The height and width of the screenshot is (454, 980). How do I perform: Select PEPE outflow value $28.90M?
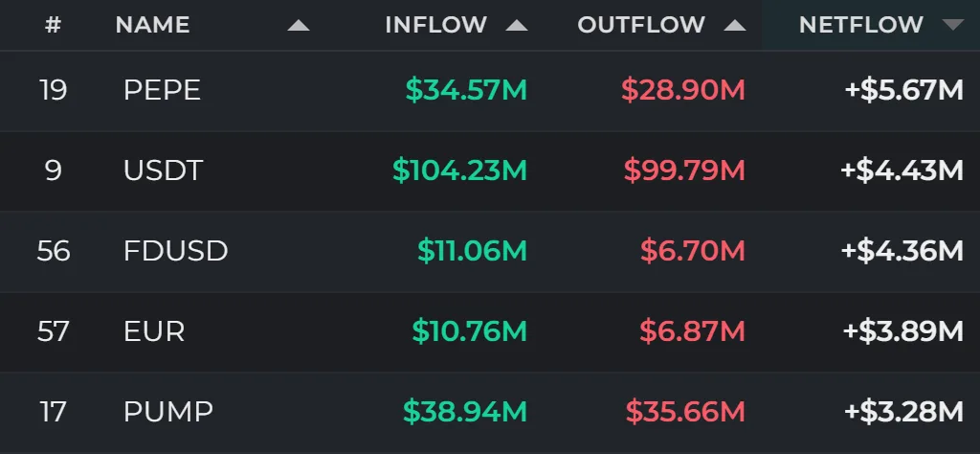[x=683, y=91]
